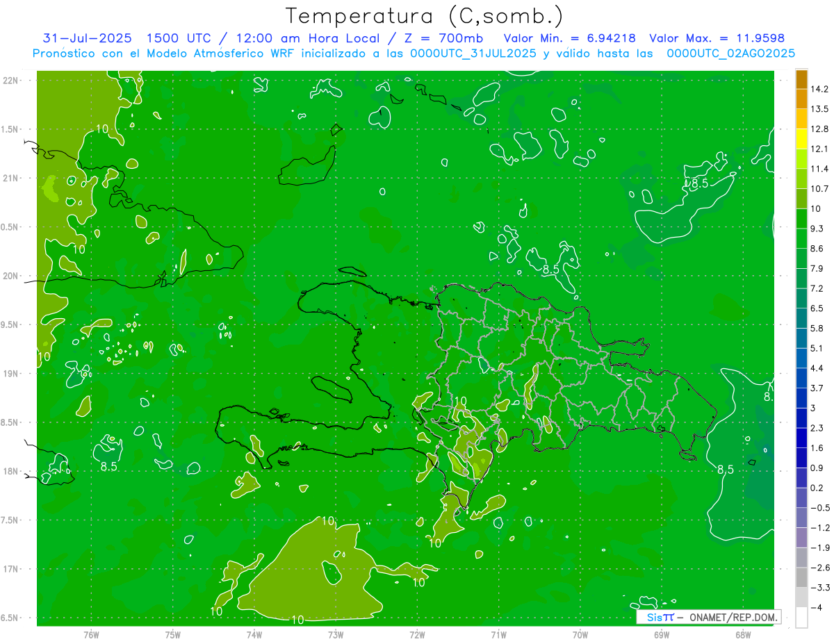
Task: Click the '9.5N' latitude axis label
Action: point(10,324)
